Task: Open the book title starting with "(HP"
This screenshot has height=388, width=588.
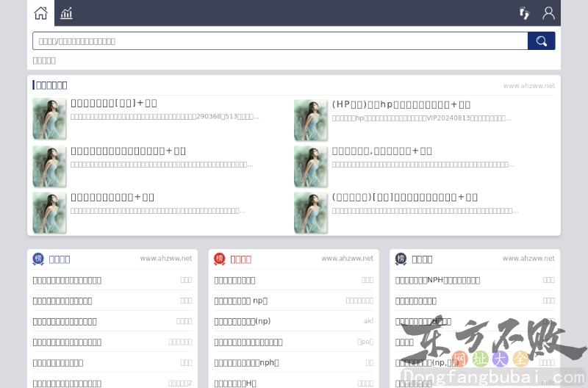Action: click(x=401, y=104)
